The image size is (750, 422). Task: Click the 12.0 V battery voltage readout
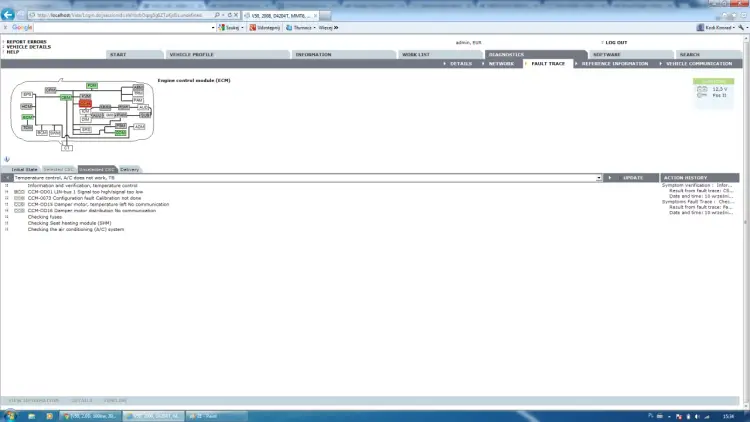(719, 89)
